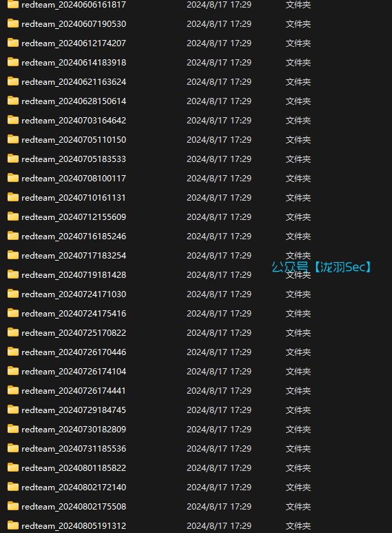
Task: Click folder icon of redteam_20240717183254
Action: click(13, 255)
